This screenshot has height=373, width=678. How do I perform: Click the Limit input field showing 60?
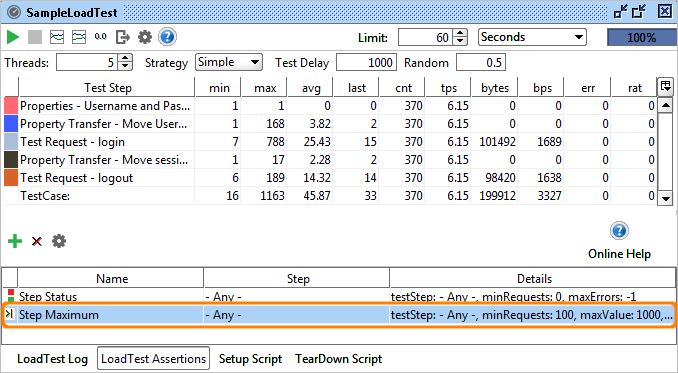click(x=425, y=37)
